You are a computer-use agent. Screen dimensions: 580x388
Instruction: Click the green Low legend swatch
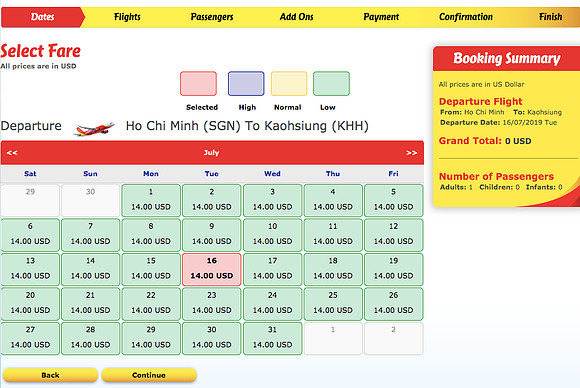[x=331, y=84]
